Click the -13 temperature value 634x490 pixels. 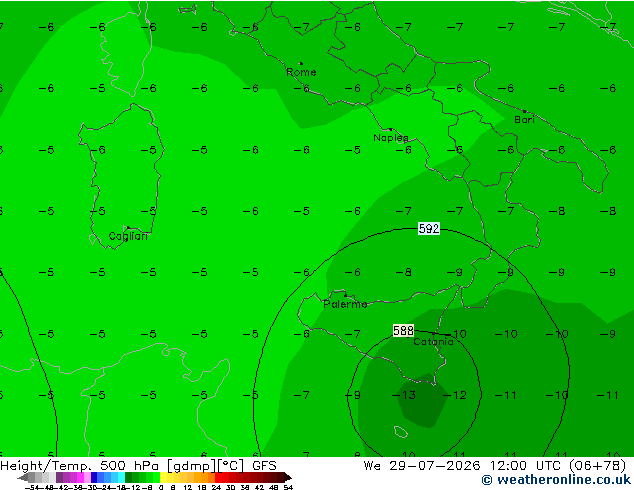pos(404,395)
